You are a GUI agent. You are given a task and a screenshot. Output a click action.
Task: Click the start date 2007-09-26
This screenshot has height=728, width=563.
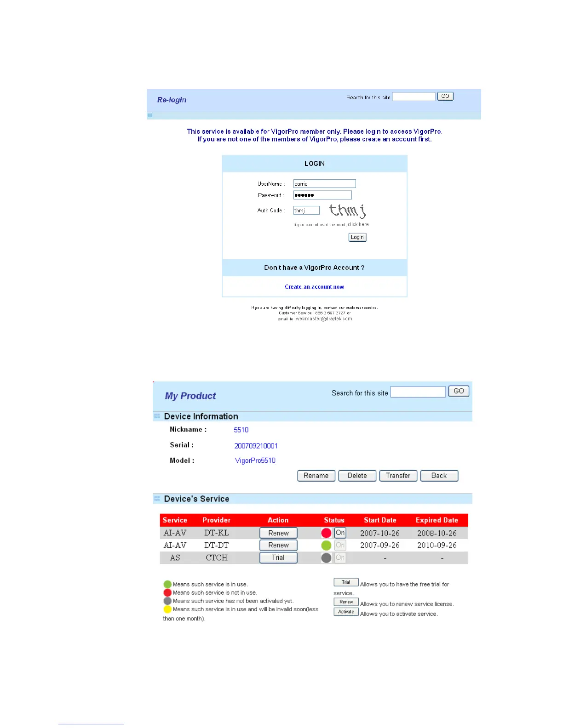tap(380, 545)
